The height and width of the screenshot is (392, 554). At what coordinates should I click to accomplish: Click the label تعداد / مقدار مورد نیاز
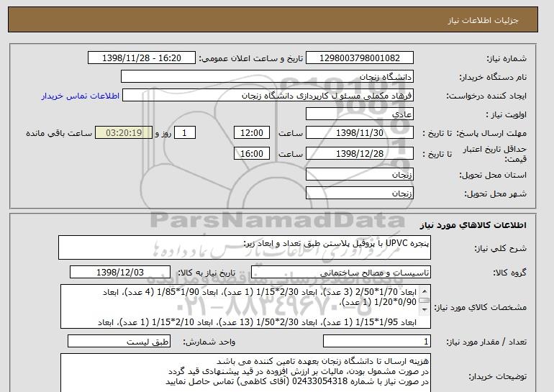pos(486,342)
